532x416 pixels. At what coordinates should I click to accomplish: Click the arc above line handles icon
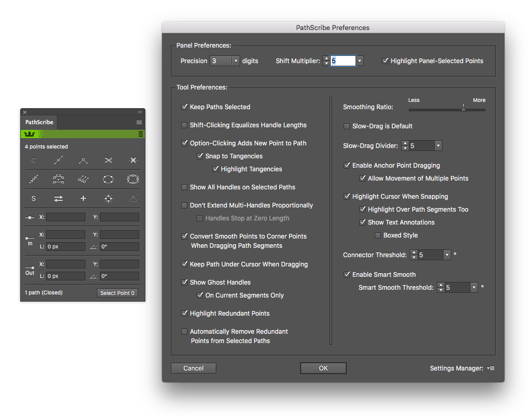58,179
